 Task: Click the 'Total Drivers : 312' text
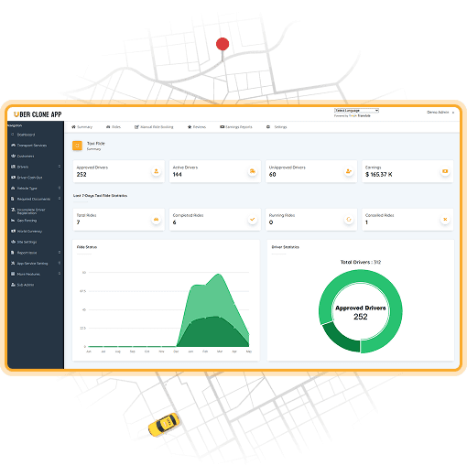click(x=361, y=262)
